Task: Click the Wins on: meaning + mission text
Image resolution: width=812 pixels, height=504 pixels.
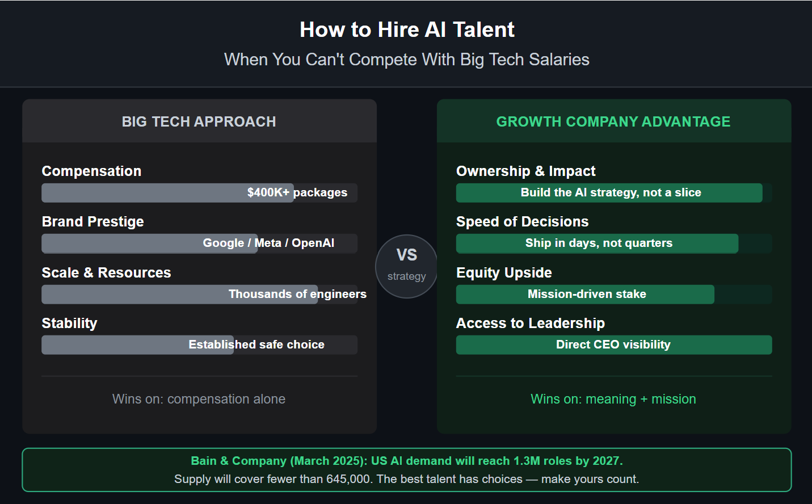Action: 613,399
